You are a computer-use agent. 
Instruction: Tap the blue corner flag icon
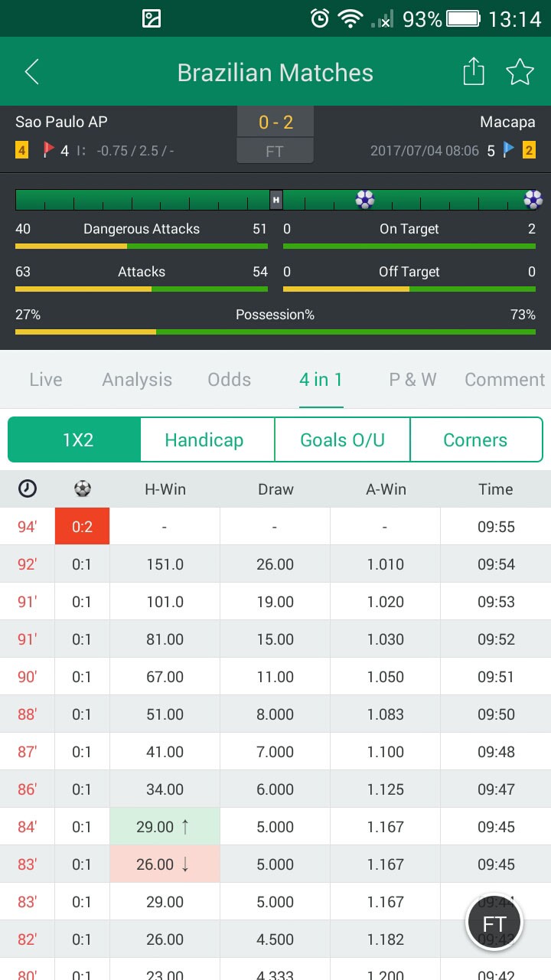509,150
